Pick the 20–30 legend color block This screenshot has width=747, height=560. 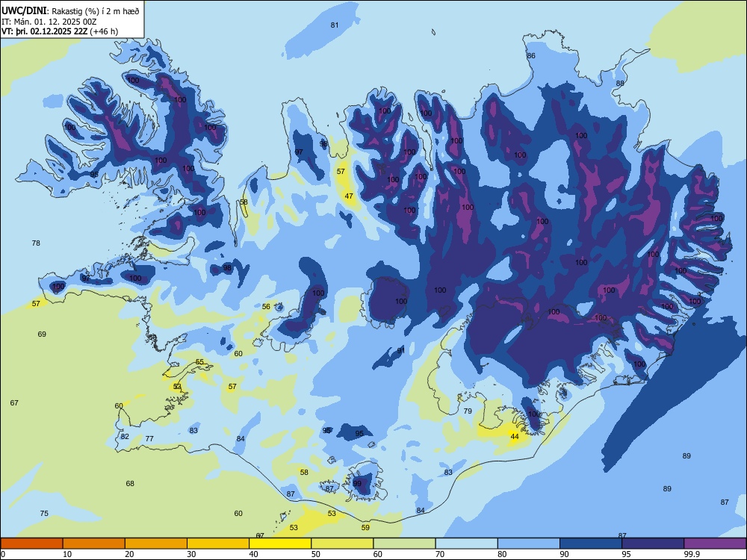(156, 544)
